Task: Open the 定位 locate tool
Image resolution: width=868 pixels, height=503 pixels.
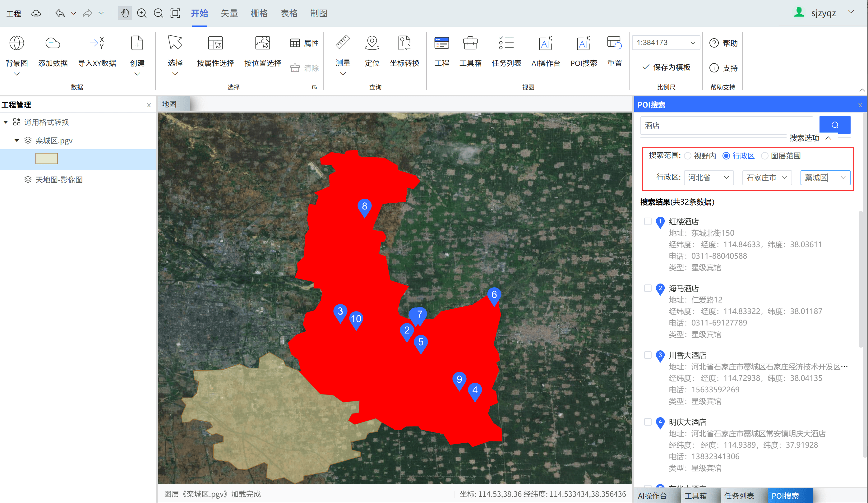Action: [372, 43]
